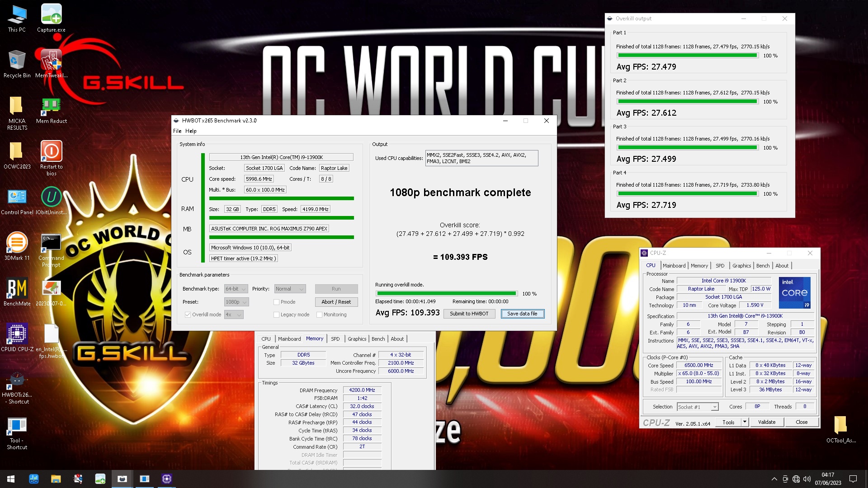Click Save data file button

tap(522, 314)
